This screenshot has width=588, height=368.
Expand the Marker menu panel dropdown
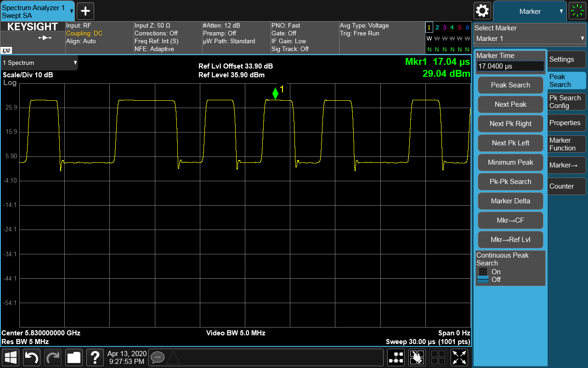tap(530, 11)
